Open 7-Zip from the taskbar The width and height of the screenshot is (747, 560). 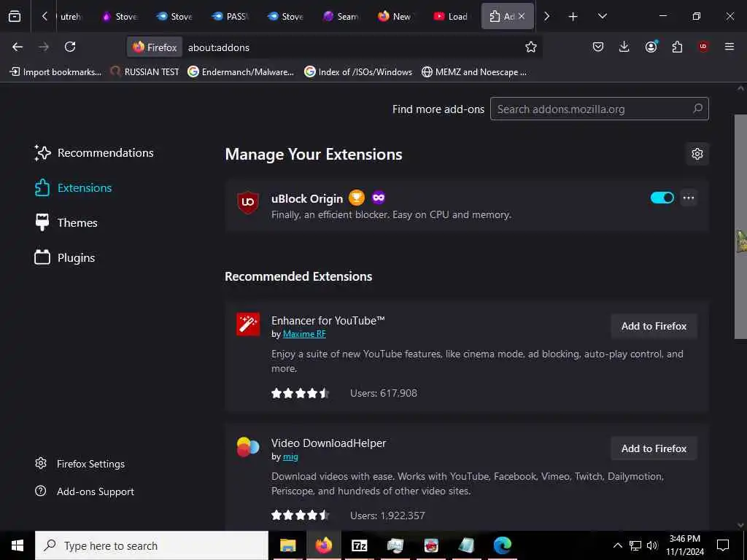[359, 545]
